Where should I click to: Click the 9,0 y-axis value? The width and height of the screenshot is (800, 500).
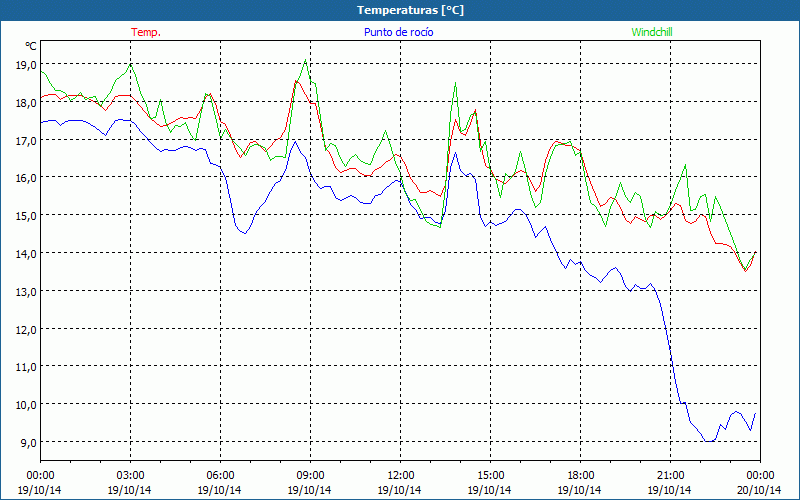(x=29, y=442)
